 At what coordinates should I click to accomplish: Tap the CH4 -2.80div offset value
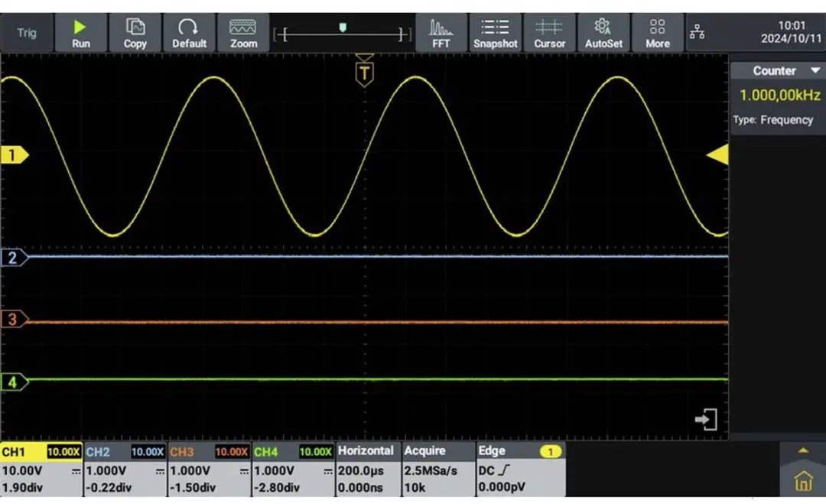[277, 487]
